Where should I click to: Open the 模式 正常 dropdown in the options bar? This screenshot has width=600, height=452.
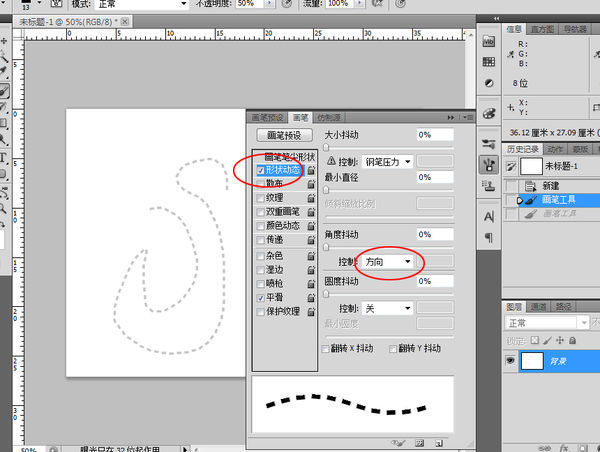tap(141, 4)
